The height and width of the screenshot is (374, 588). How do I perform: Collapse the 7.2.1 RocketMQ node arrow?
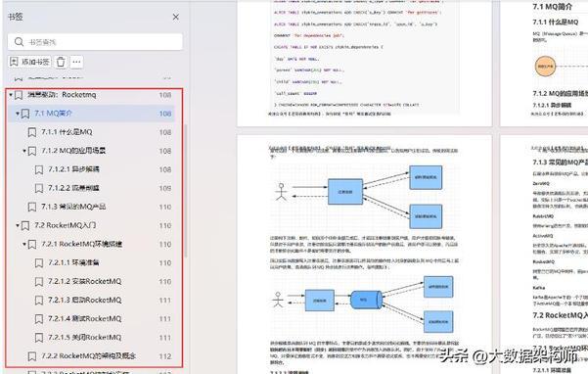[24, 244]
